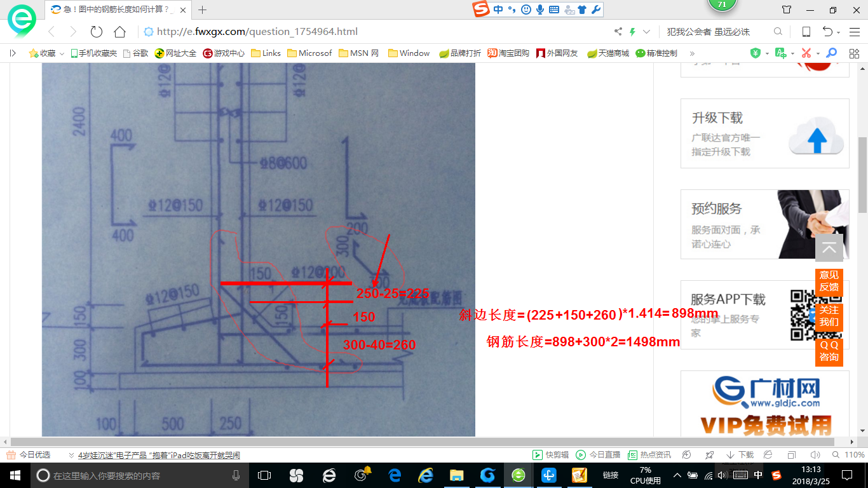Open the MSN 网 bookmark folder
The height and width of the screenshot is (488, 868).
[359, 53]
